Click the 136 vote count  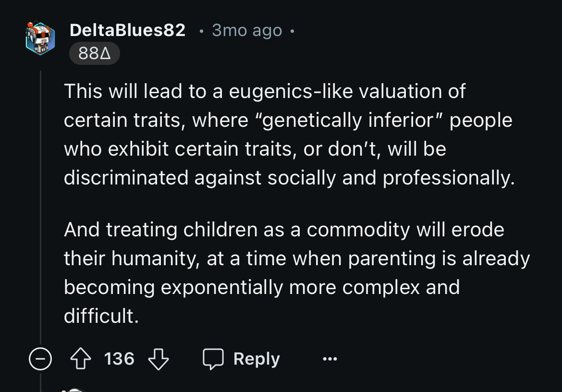point(119,359)
